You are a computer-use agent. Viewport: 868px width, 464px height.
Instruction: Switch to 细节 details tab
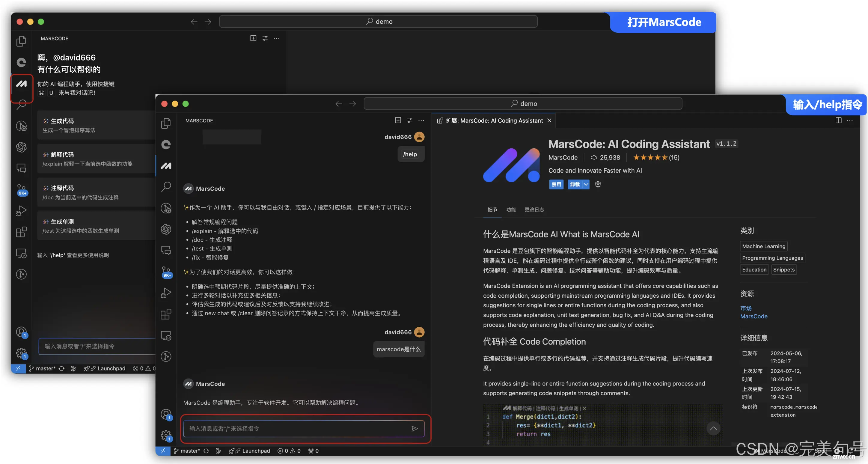(x=492, y=210)
